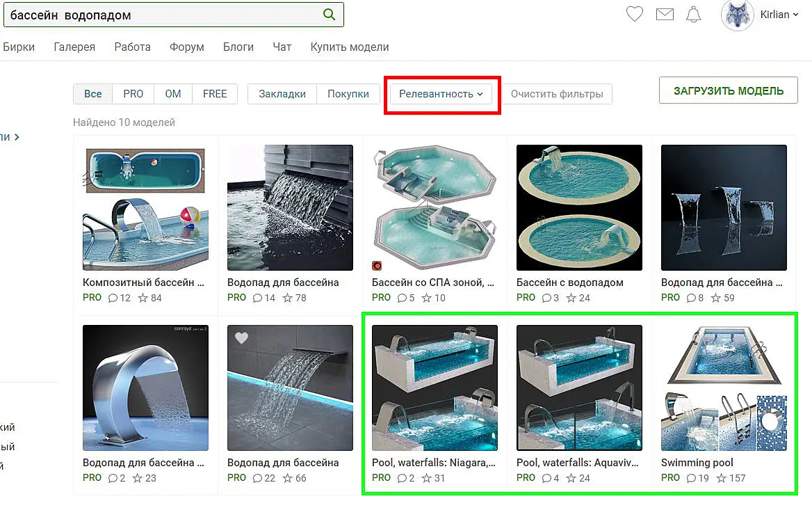Toggle bookmark heart on waterfall thumbnail

pos(241,337)
